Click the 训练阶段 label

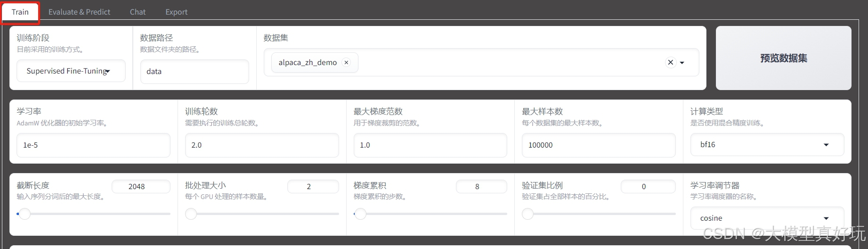(x=33, y=38)
